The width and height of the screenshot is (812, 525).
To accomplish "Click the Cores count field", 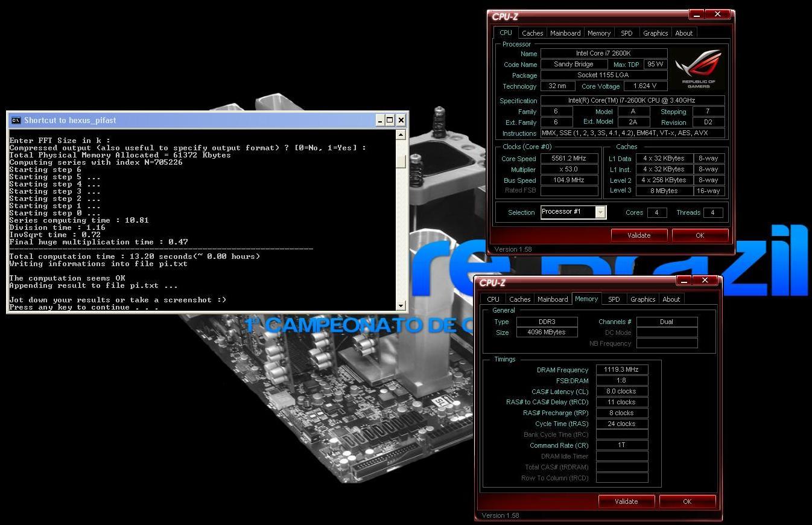I will click(656, 212).
